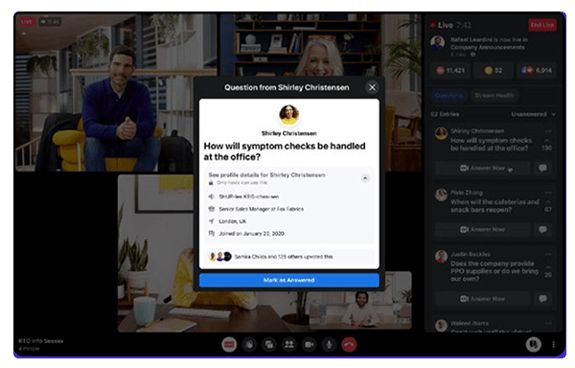Click the '52 Entries' label
575x368 pixels.
point(445,114)
